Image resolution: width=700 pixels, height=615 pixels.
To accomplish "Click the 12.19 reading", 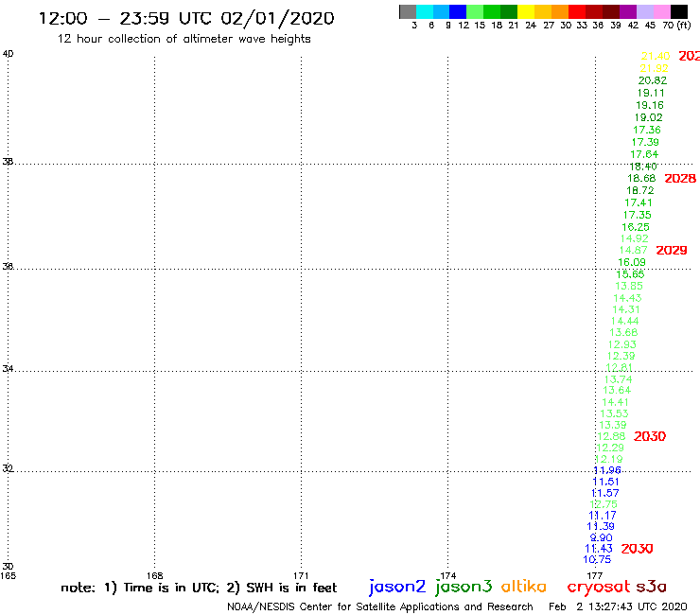I will coord(608,459).
